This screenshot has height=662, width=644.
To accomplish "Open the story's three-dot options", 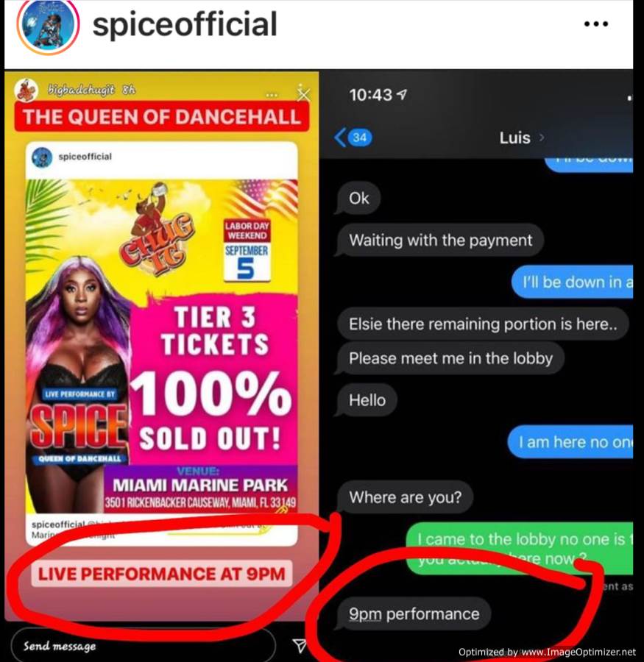I will coord(272,95).
